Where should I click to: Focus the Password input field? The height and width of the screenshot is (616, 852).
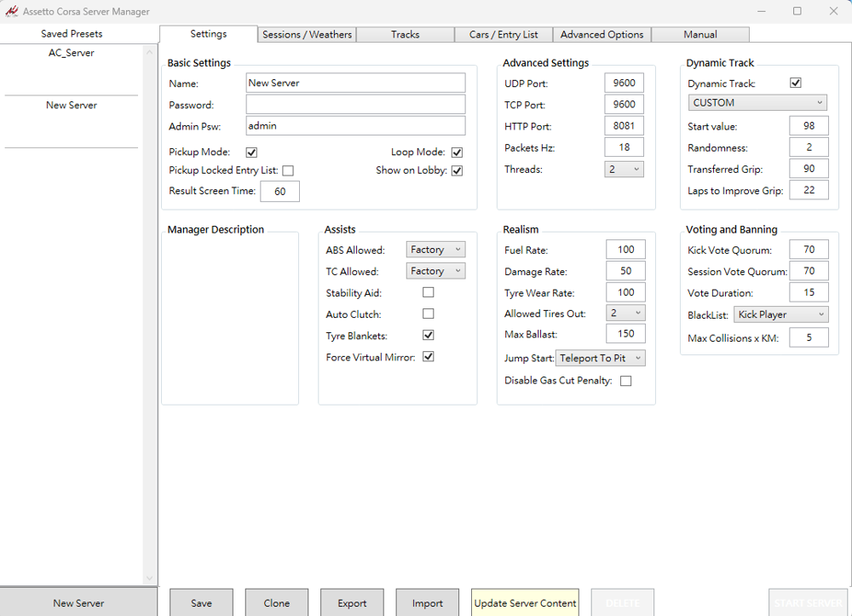[x=355, y=104]
